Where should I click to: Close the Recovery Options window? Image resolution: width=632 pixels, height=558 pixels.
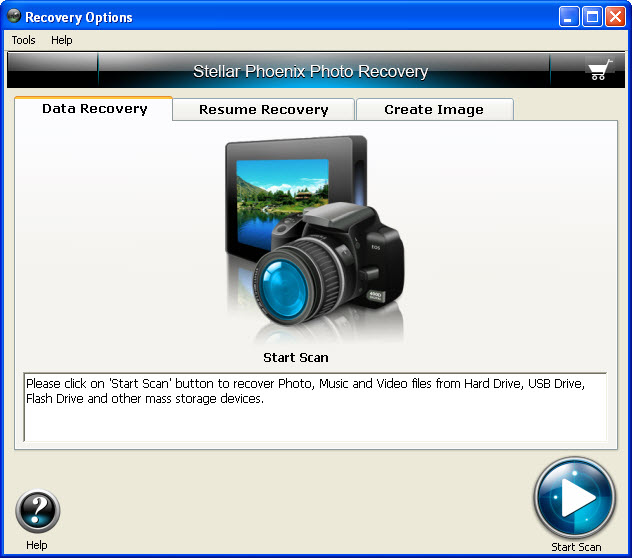click(x=615, y=17)
